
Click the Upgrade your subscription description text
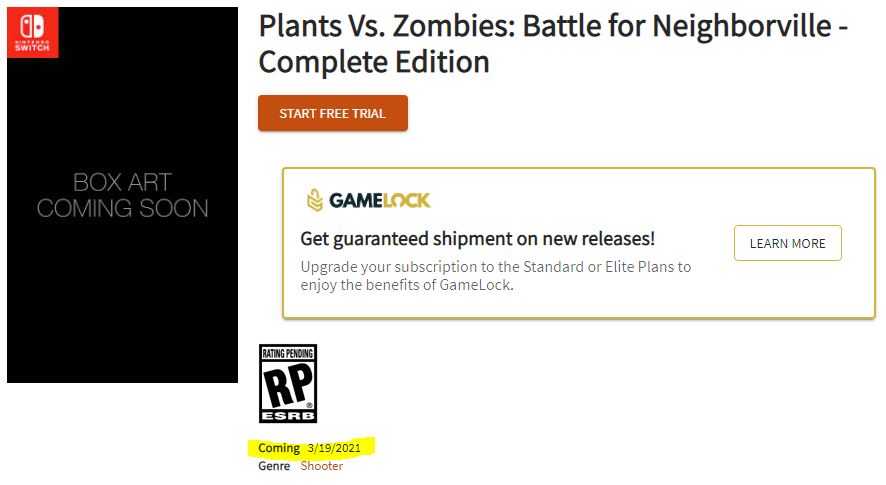click(x=496, y=267)
